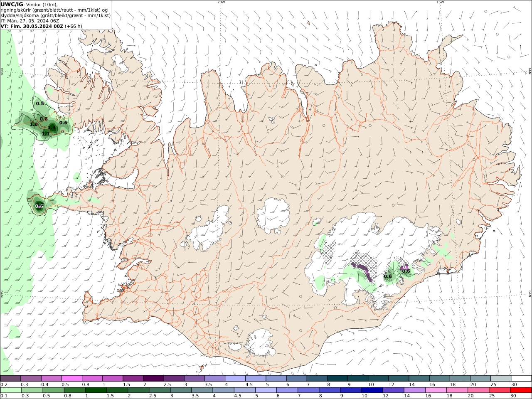Select the purple snow band on Vatnajökull glacier
532x399 pixels.
tap(363, 271)
